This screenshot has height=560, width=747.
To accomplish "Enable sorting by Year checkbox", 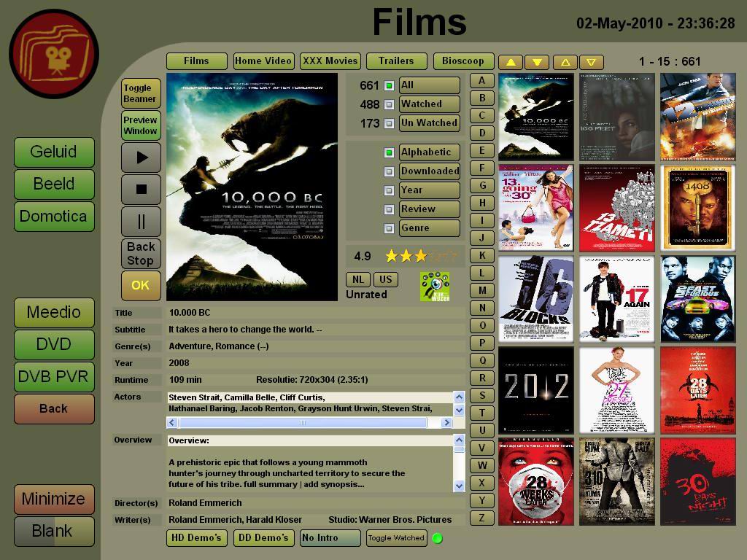I will pyautogui.click(x=390, y=190).
